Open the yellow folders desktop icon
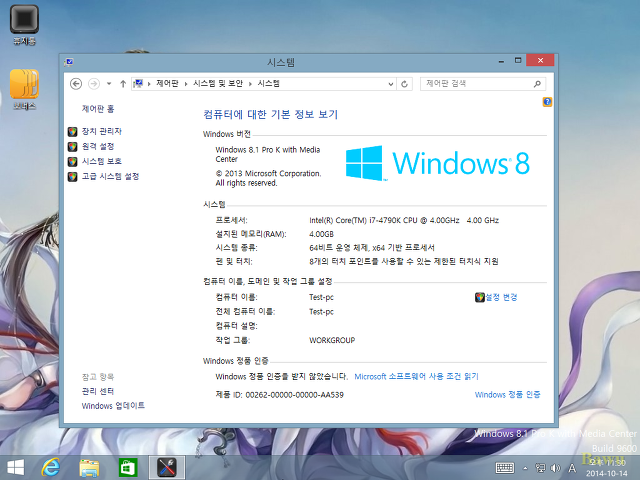 click(24, 89)
